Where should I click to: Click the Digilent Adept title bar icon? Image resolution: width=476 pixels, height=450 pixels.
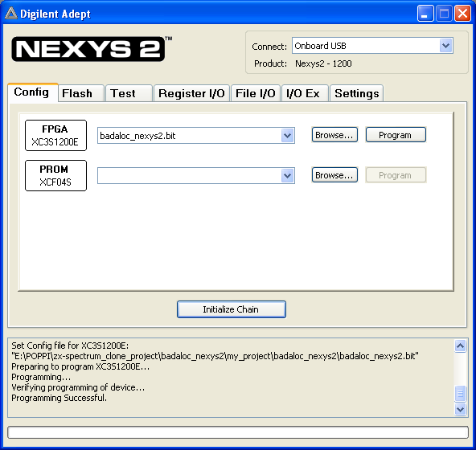pyautogui.click(x=11, y=14)
